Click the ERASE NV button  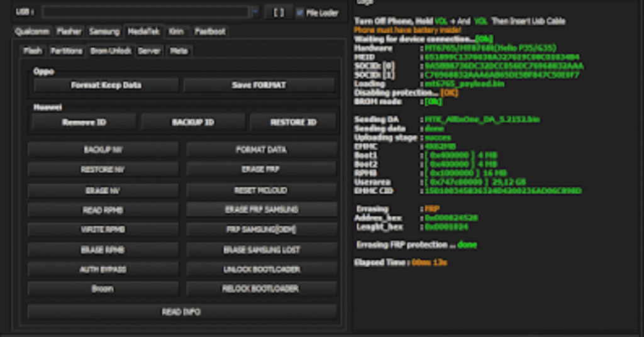(103, 191)
